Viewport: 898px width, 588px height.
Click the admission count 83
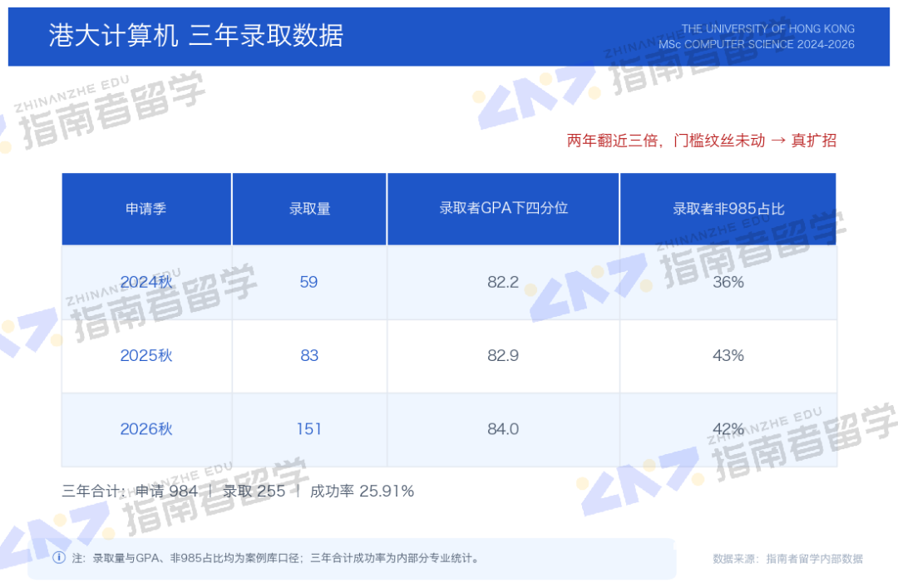[x=309, y=355]
